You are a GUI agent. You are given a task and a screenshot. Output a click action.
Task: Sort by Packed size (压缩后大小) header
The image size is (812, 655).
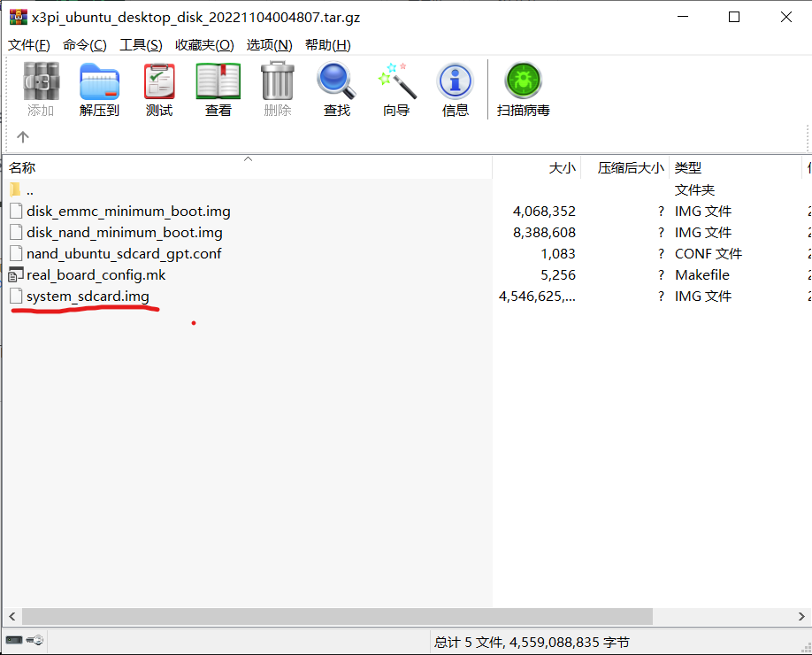(x=625, y=167)
